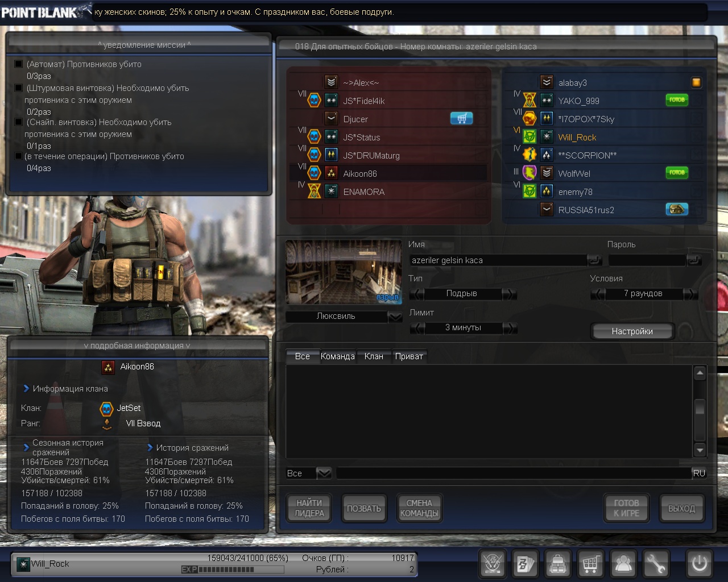Click the edit icon beside the room name
The width and height of the screenshot is (728, 582).
595,260
